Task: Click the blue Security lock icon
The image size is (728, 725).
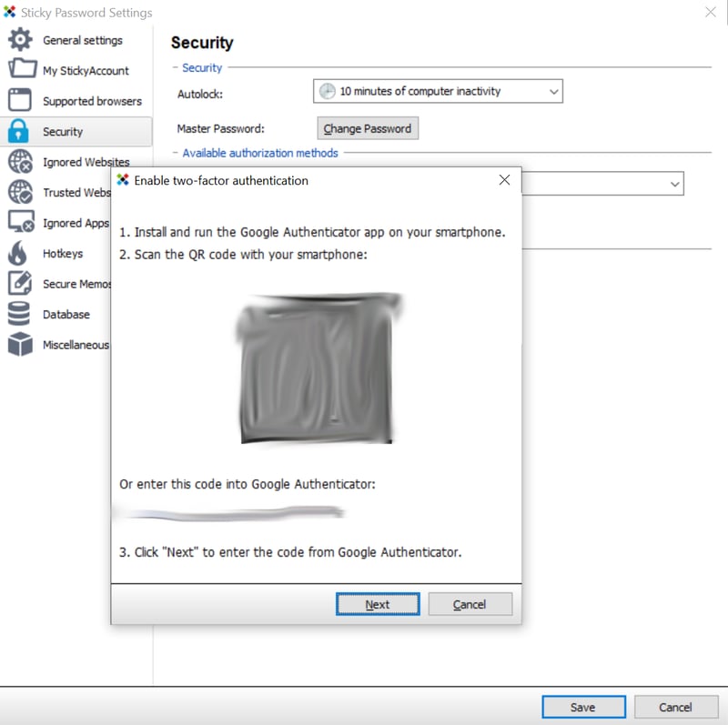Action: 18,131
